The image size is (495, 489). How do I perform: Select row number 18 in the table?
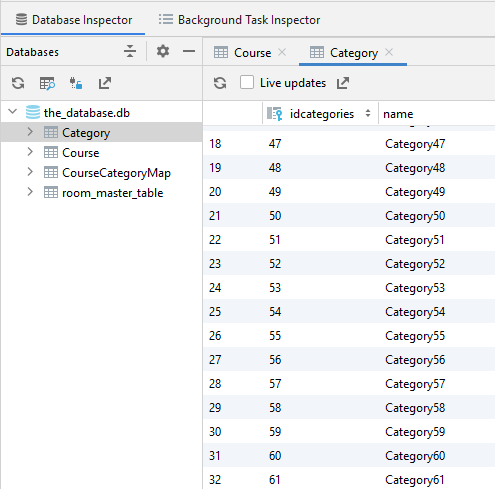[x=215, y=144]
